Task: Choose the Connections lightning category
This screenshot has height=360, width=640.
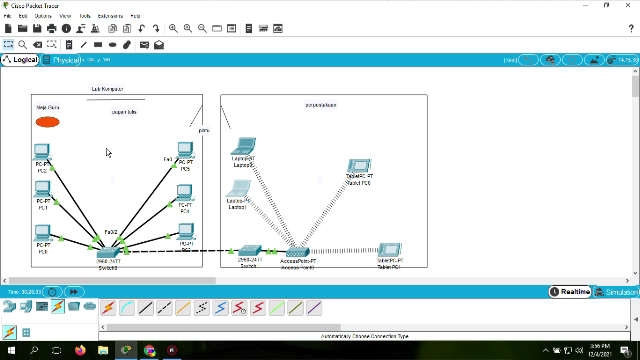Action: 58,306
